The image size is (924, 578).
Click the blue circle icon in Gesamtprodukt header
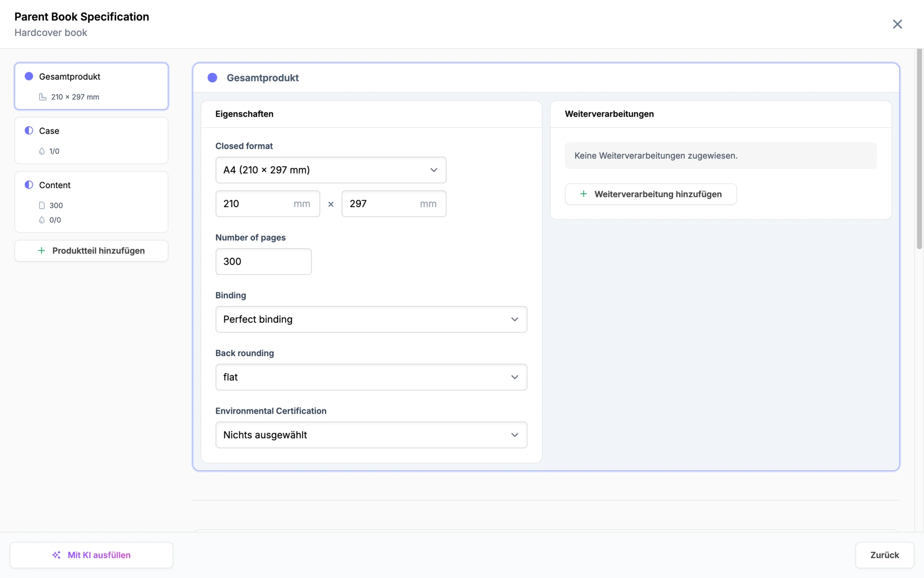point(212,78)
